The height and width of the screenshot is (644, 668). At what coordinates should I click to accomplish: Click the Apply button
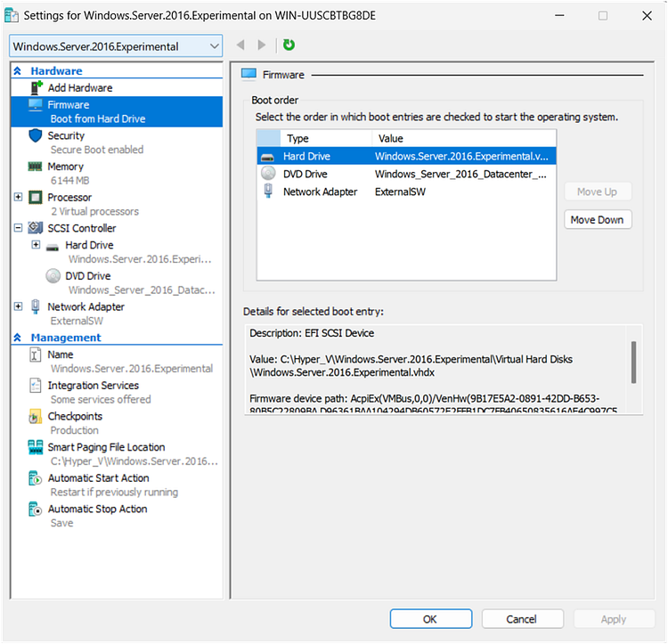coord(614,619)
